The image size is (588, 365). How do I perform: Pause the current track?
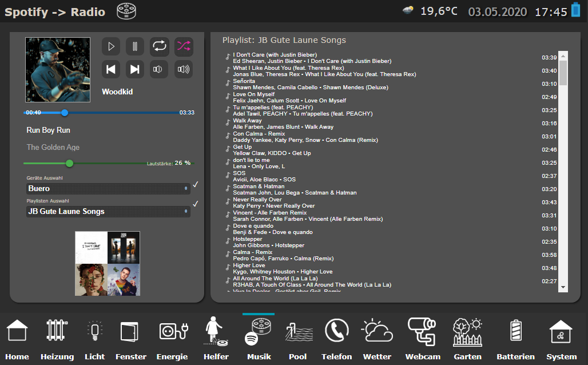[x=135, y=46]
